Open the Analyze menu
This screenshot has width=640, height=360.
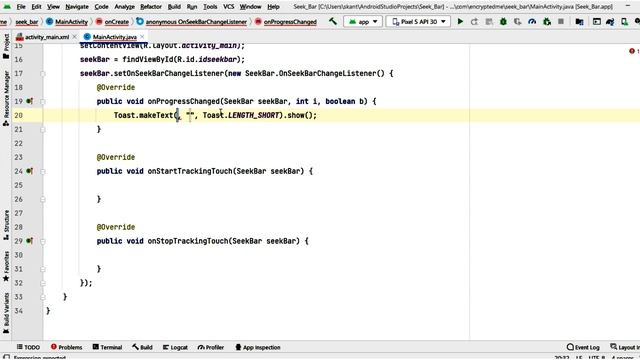pos(124,7)
